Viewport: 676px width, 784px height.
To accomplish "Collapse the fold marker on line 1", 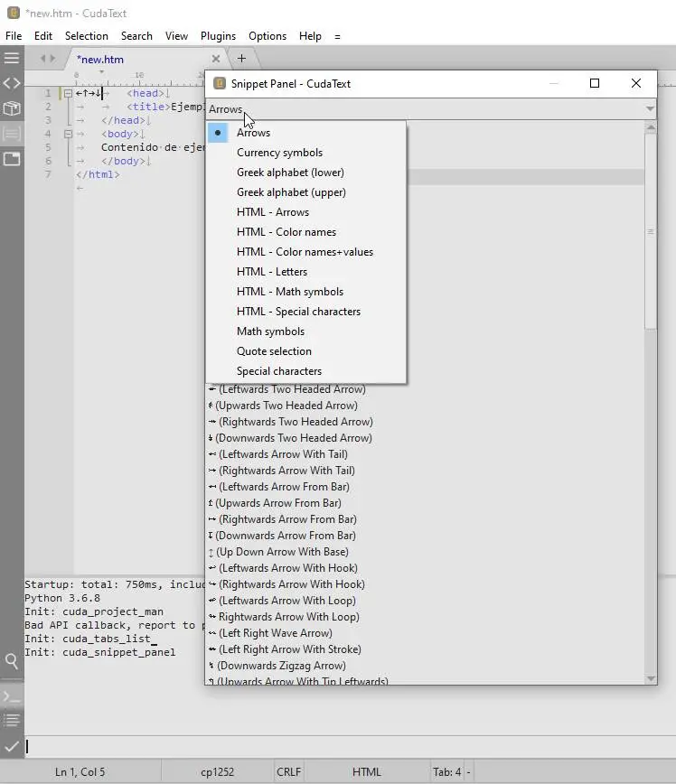I will [68, 94].
